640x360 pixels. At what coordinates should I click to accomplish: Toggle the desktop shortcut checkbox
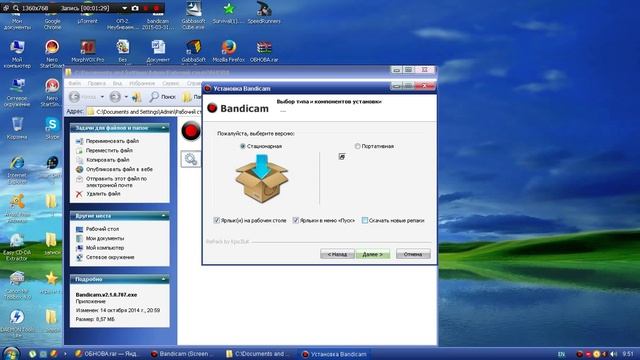217,220
